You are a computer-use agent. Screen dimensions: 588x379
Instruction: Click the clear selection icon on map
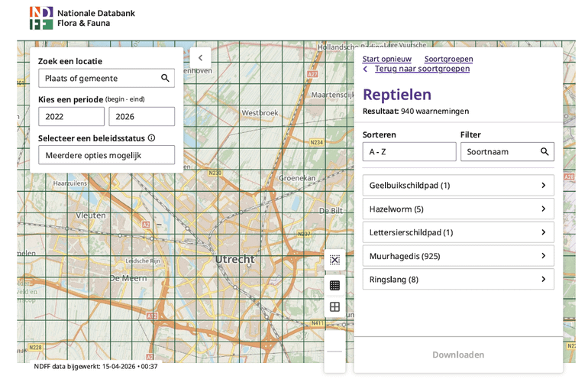pos(334,260)
